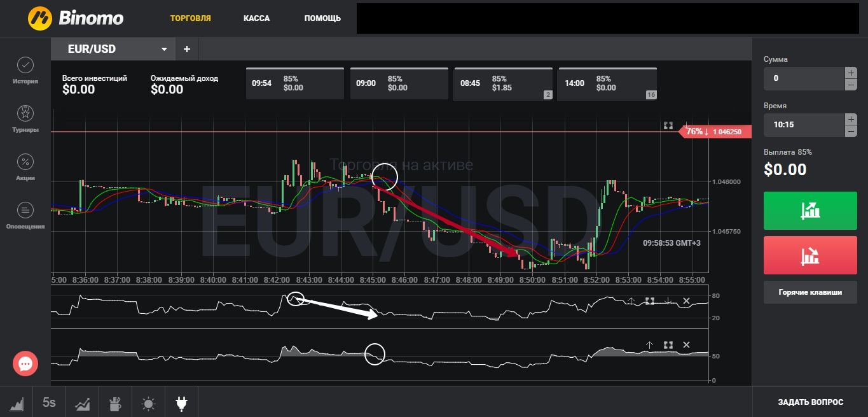
Task: Click the green call up button
Action: (810, 210)
